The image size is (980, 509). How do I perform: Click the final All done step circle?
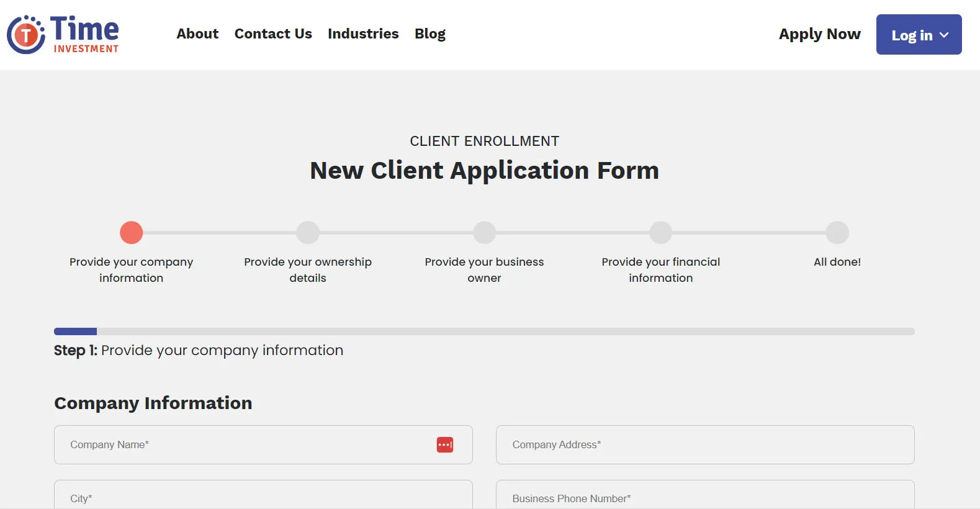click(x=837, y=233)
